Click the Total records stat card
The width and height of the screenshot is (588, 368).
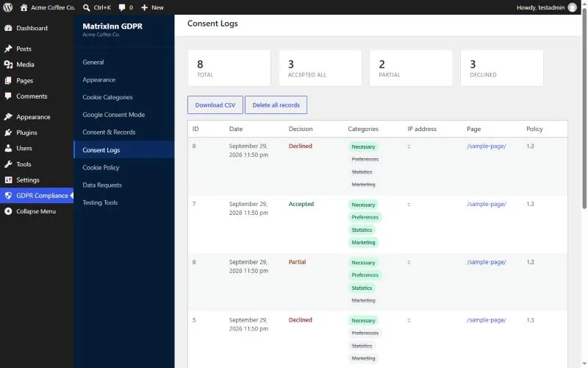[229, 68]
